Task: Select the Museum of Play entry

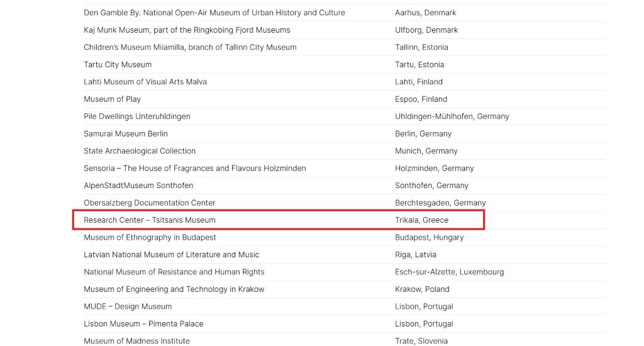Action: tap(112, 99)
